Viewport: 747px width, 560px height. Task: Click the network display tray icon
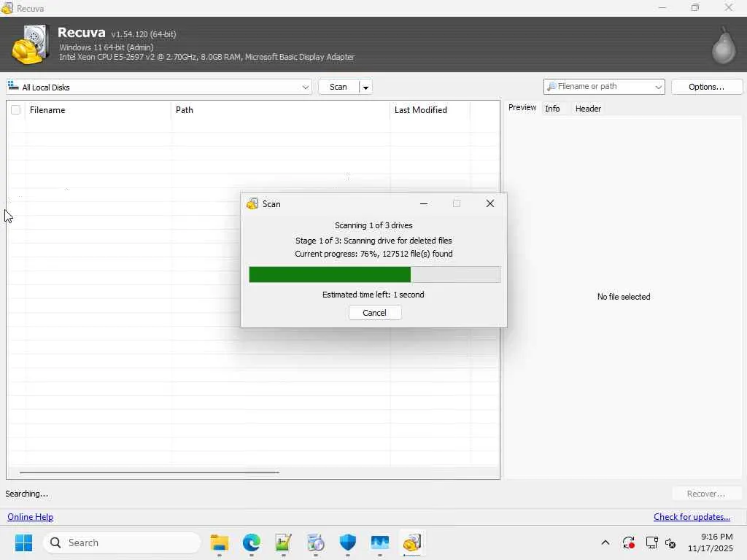click(x=651, y=542)
